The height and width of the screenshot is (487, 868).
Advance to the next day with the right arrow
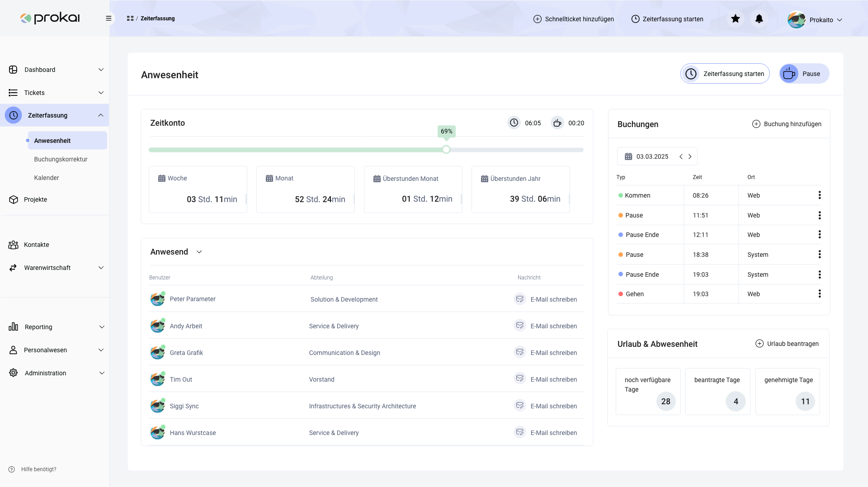click(690, 156)
